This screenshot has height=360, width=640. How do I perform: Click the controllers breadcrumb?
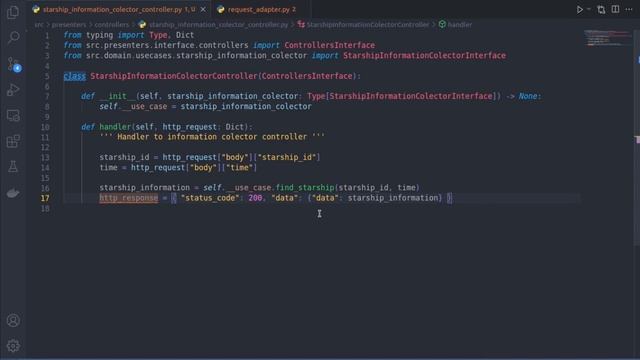click(x=112, y=24)
